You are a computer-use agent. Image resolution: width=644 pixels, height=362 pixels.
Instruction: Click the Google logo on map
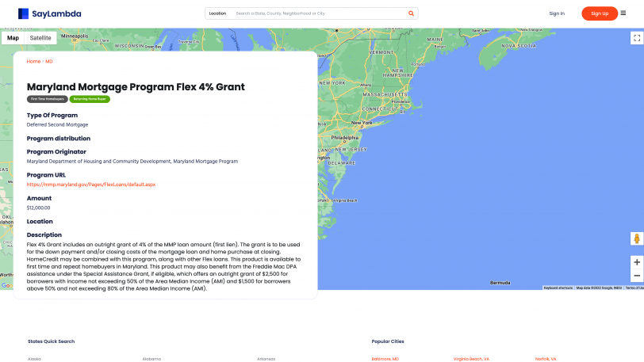click(x=6, y=286)
